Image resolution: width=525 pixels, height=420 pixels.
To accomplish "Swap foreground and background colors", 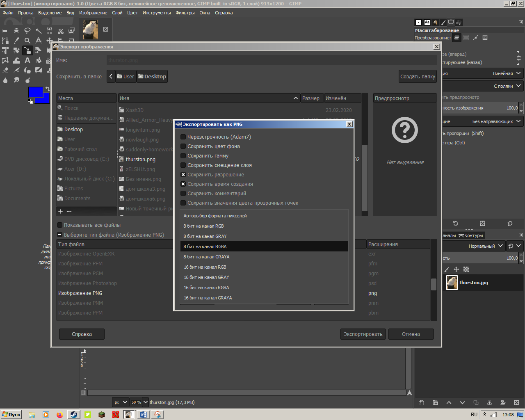I will coord(48,89).
